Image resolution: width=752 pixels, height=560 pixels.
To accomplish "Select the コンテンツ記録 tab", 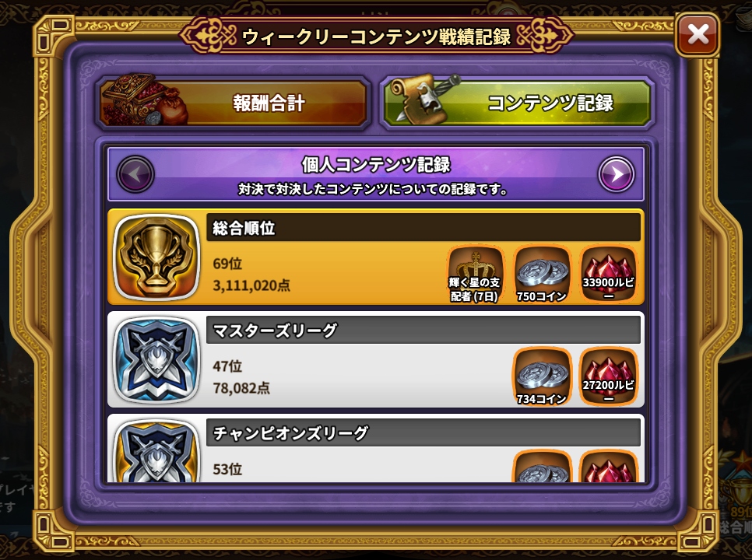I will 517,103.
